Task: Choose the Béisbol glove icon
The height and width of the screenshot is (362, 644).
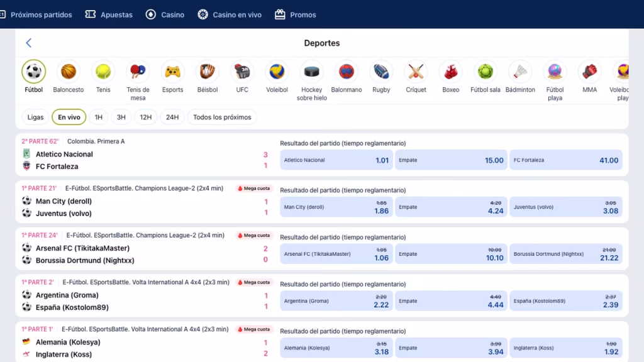Action: tap(208, 72)
